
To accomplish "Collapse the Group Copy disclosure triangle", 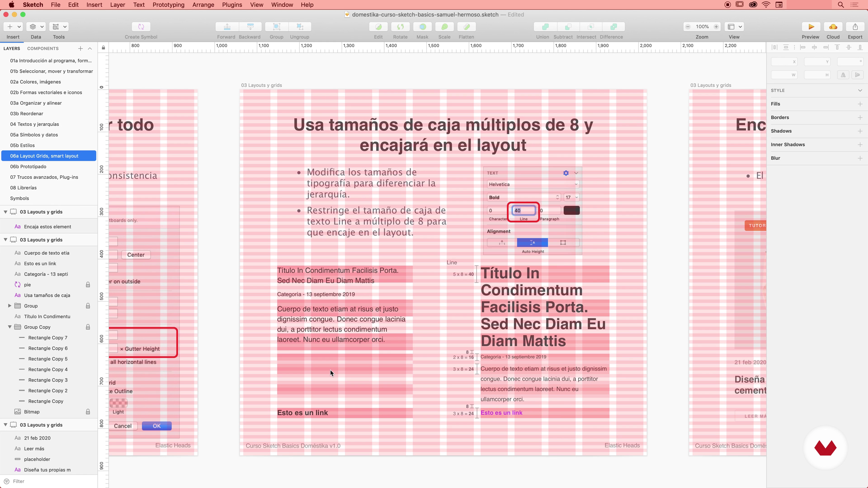I will [9, 327].
